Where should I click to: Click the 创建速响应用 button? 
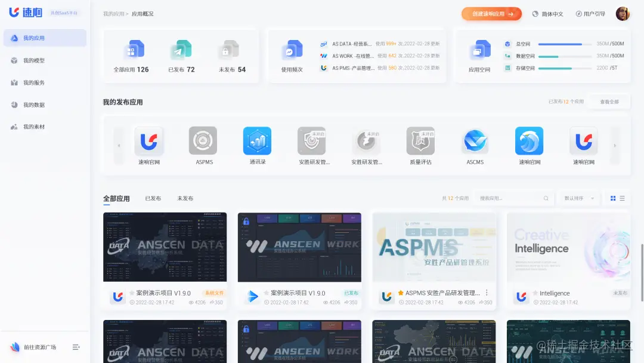coord(490,13)
